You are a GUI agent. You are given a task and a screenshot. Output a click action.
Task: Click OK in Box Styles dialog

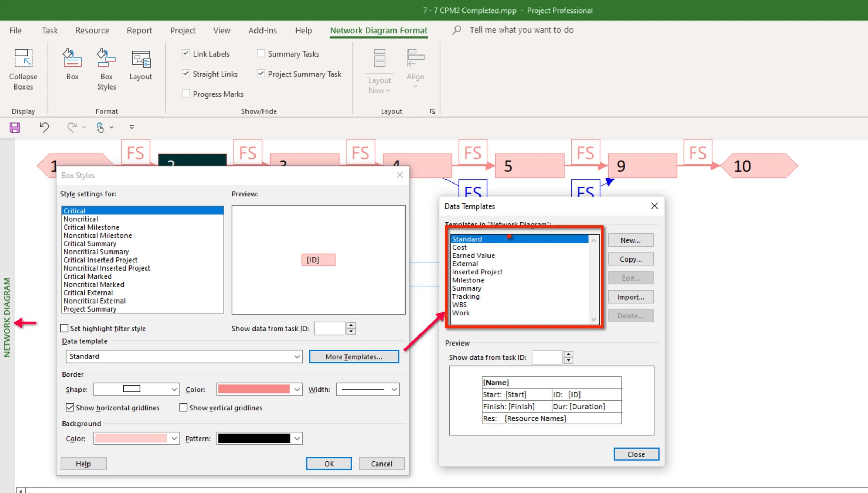[x=328, y=464]
